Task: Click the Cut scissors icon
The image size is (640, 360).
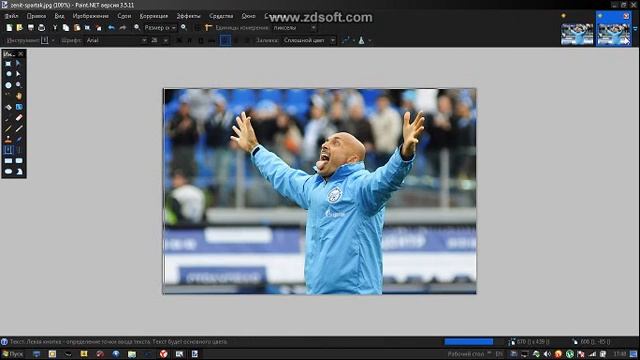Action: tap(55, 28)
